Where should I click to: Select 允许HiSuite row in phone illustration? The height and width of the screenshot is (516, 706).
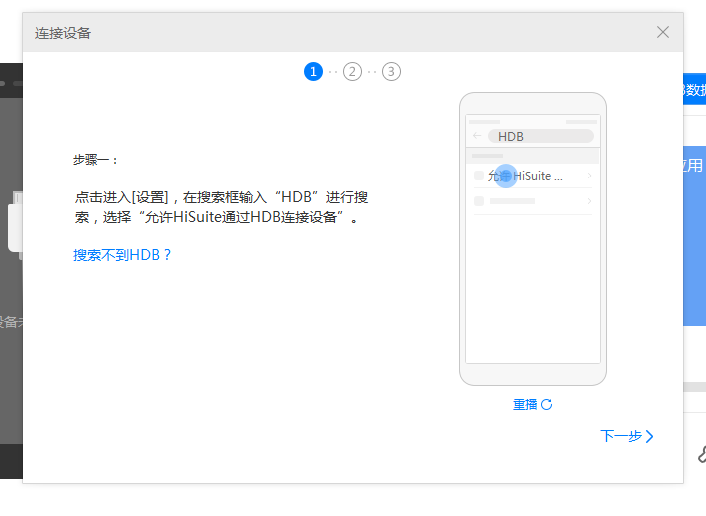[533, 176]
